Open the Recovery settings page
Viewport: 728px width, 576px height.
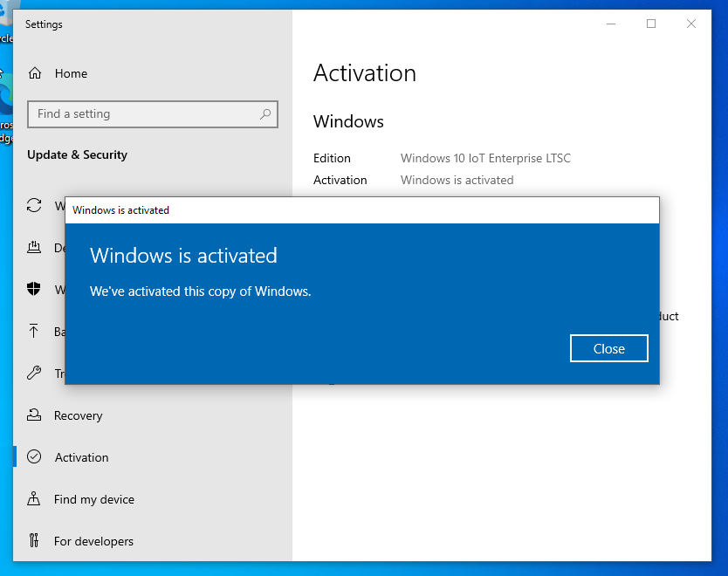pyautogui.click(x=79, y=415)
